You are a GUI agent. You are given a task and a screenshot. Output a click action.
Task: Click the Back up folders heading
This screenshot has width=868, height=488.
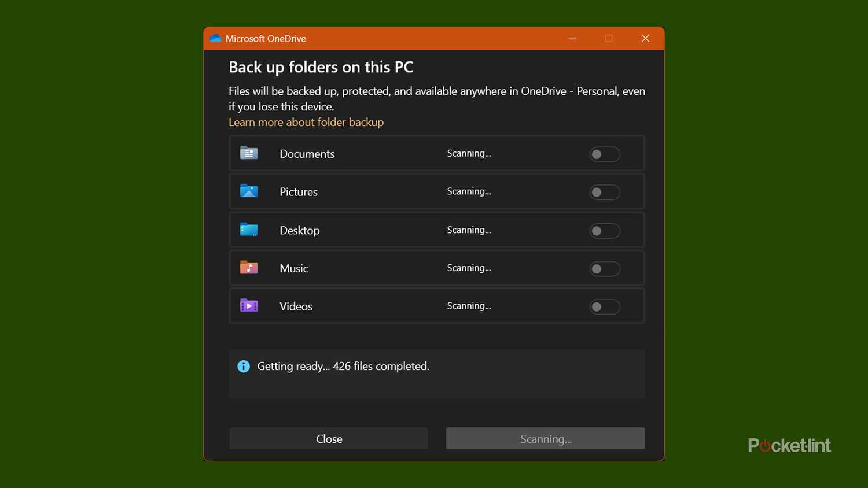pos(321,67)
